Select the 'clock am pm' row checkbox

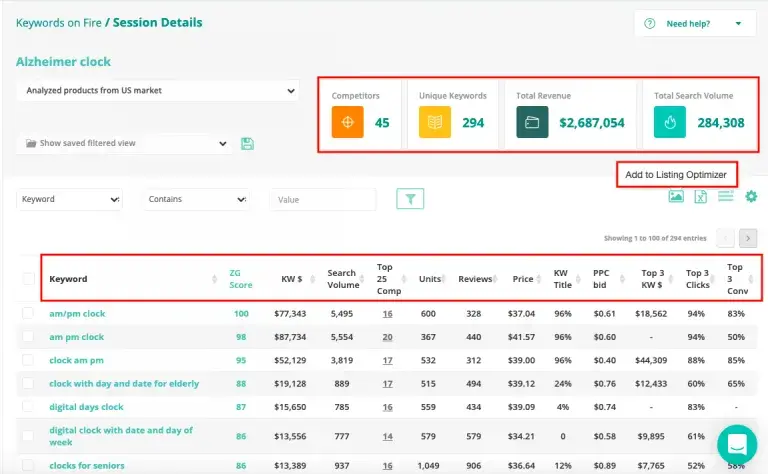tap(28, 360)
